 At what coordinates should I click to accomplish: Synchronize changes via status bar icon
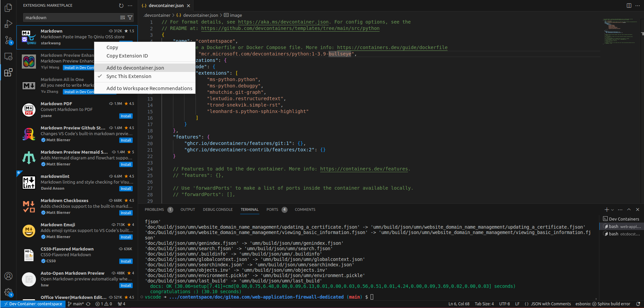[x=88, y=304]
